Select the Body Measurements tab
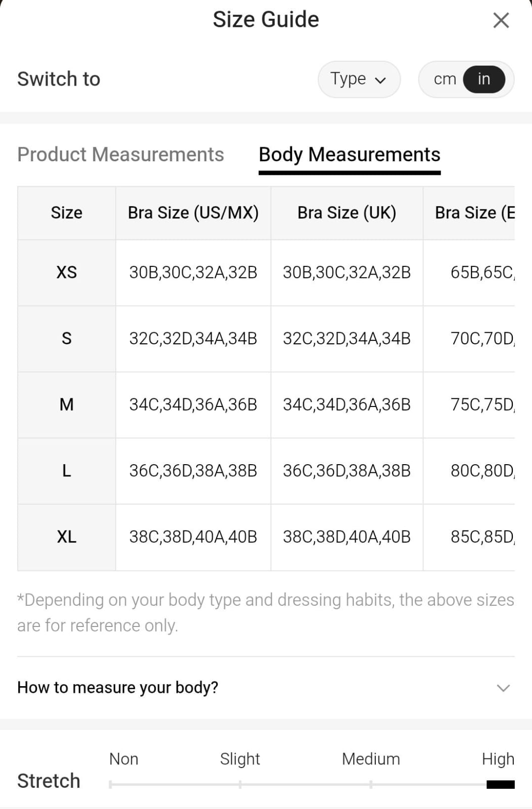 pos(349,154)
